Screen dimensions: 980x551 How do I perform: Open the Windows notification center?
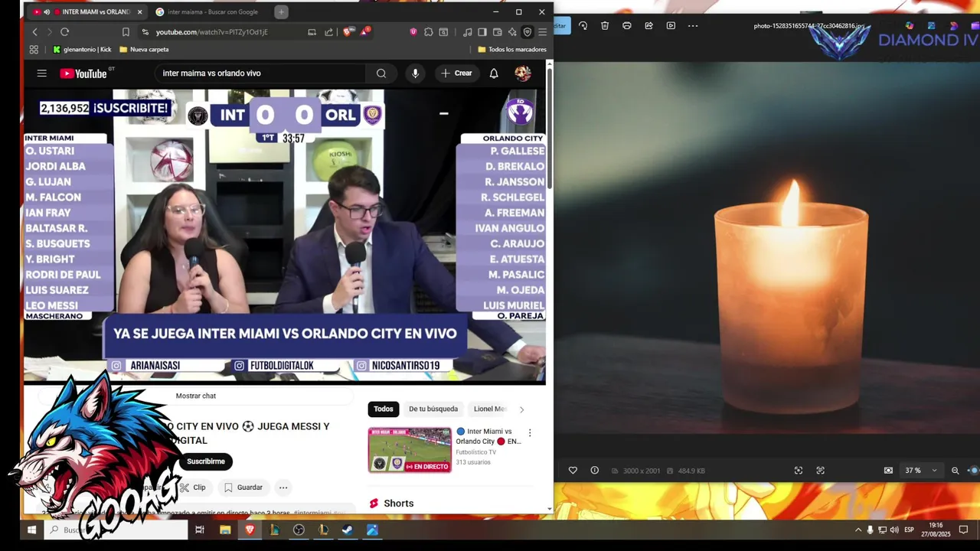point(963,530)
